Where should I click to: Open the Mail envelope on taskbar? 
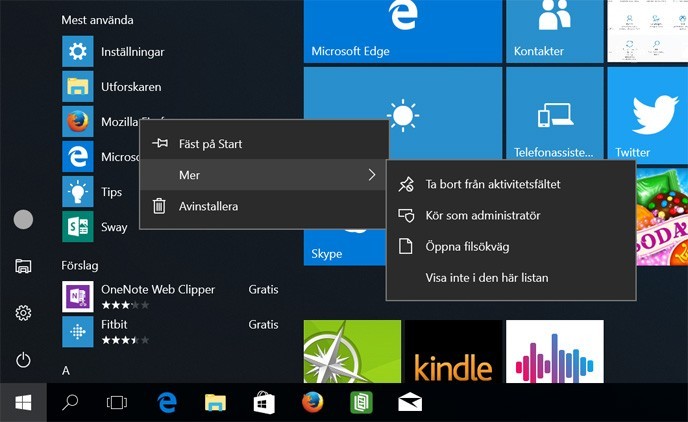click(410, 402)
